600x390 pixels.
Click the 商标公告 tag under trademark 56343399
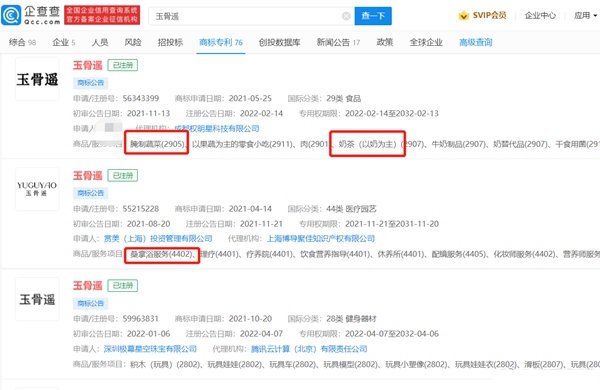[x=91, y=83]
